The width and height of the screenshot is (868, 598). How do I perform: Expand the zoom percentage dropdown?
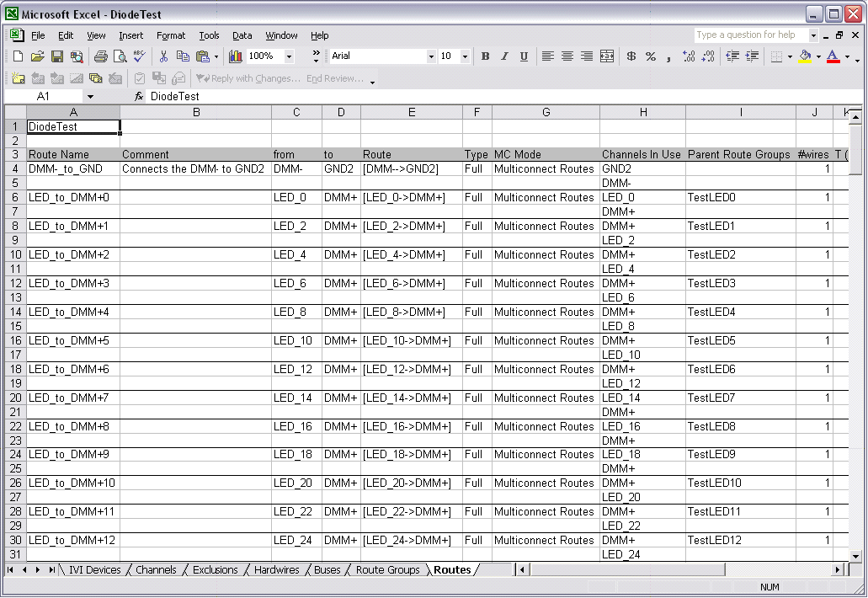(x=289, y=56)
